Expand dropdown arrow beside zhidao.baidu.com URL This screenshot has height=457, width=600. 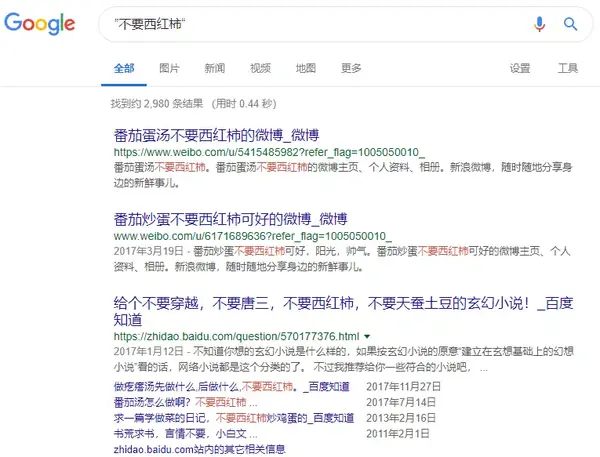(x=367, y=336)
